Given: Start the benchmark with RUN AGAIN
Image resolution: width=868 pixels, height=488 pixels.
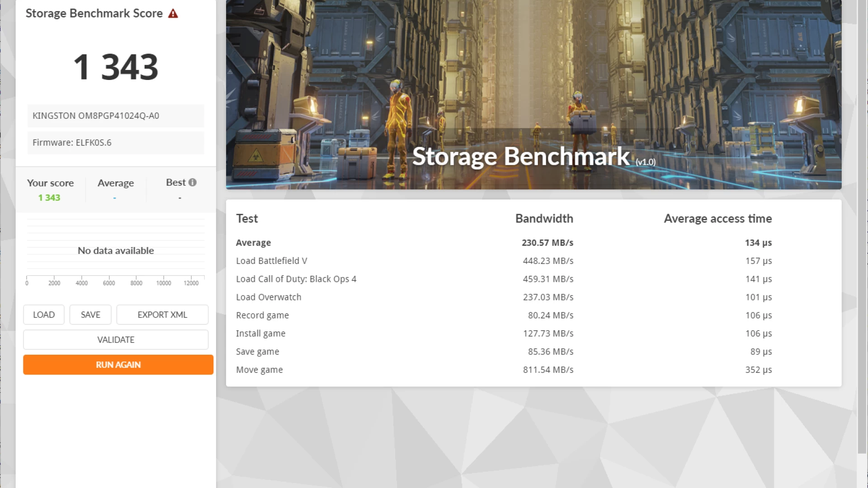Looking at the screenshot, I should [x=118, y=365].
